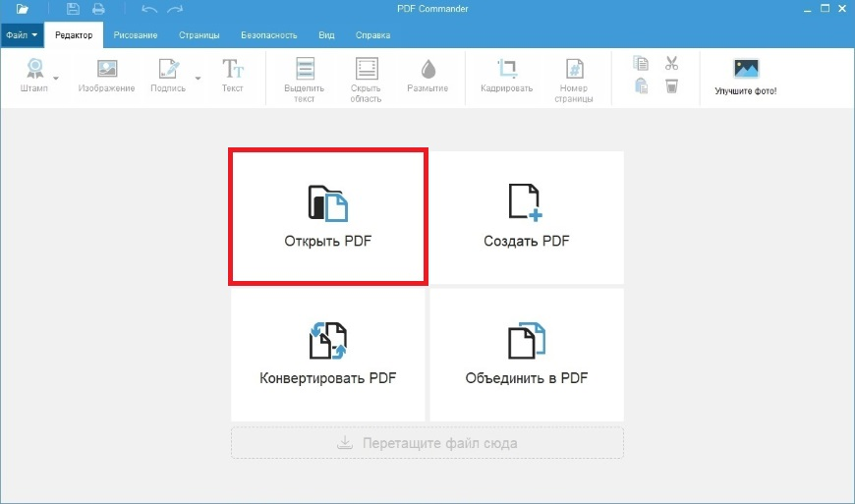Select the Кадрировать crop tool
Screen dimensions: 855x504
(x=506, y=76)
